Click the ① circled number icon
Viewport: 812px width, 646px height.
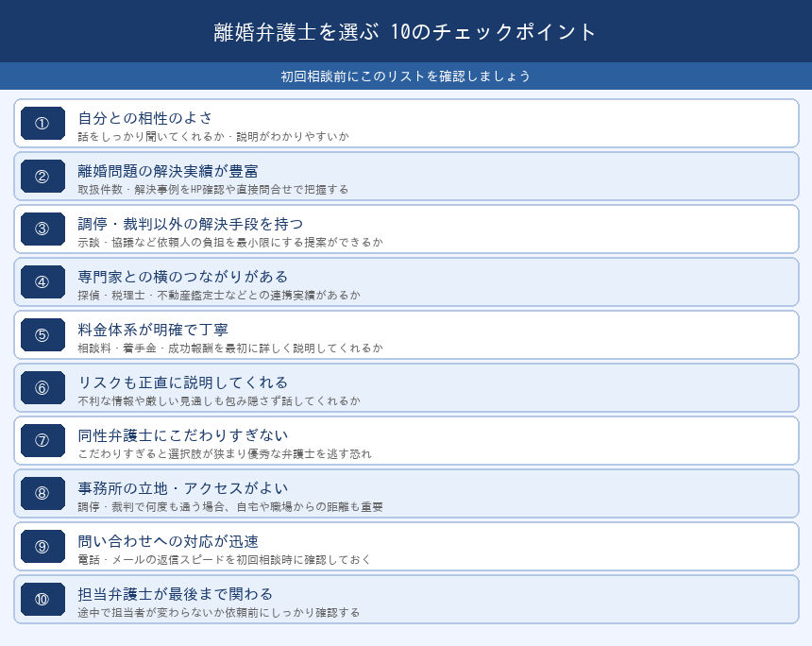tap(42, 123)
